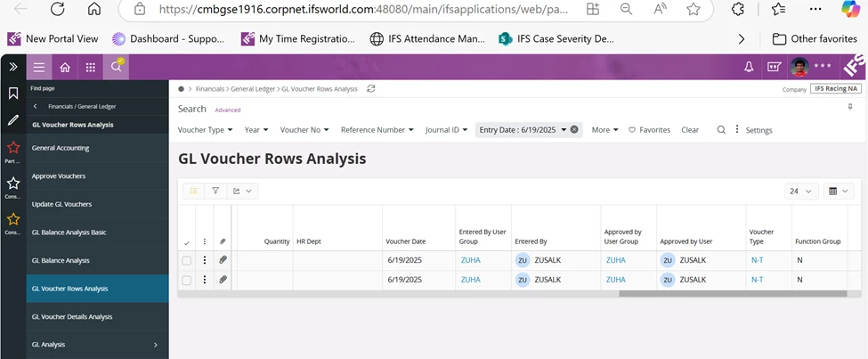Open the table filter funnel icon

pyautogui.click(x=215, y=191)
